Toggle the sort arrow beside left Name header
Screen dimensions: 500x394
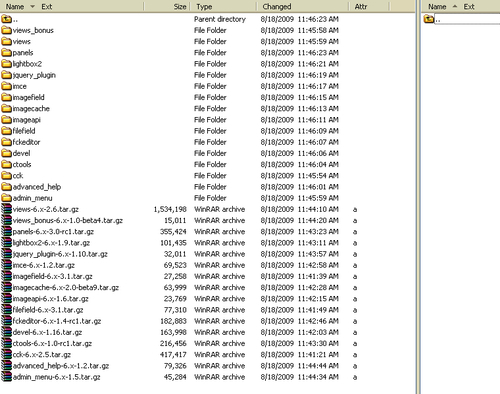click(32, 7)
